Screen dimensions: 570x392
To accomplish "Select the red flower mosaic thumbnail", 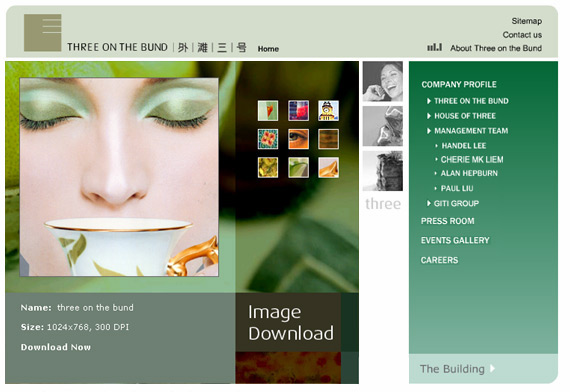I will [268, 139].
